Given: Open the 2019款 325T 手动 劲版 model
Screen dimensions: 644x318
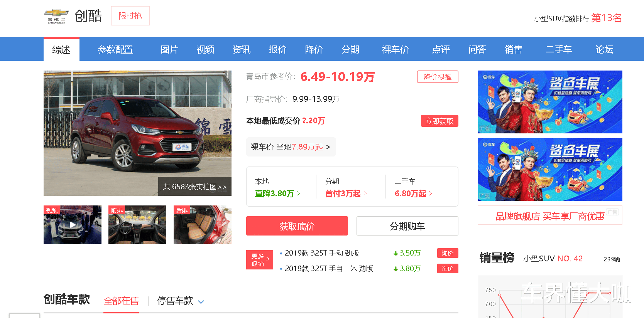Looking at the screenshot, I should click(x=322, y=253).
